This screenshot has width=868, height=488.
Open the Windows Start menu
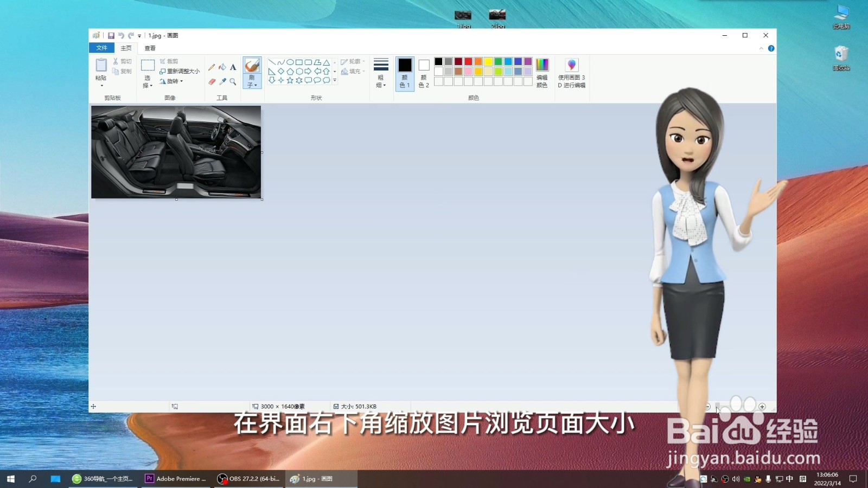(10, 479)
